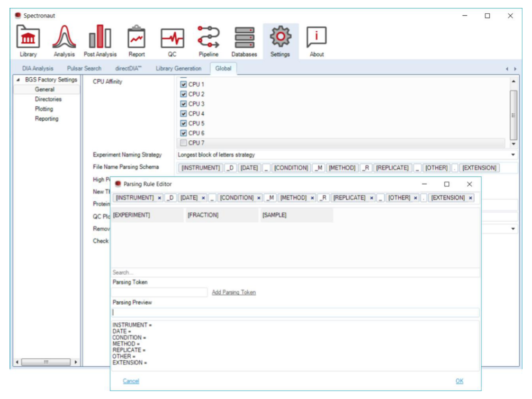Click the Add Parsing Token link
Image resolution: width=532 pixels, height=399 pixels.
tap(234, 293)
